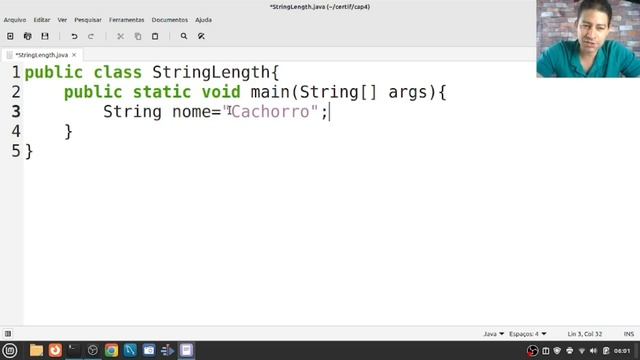This screenshot has width=640, height=360.
Task: Click line number 5 in the gutter
Action: (x=16, y=151)
